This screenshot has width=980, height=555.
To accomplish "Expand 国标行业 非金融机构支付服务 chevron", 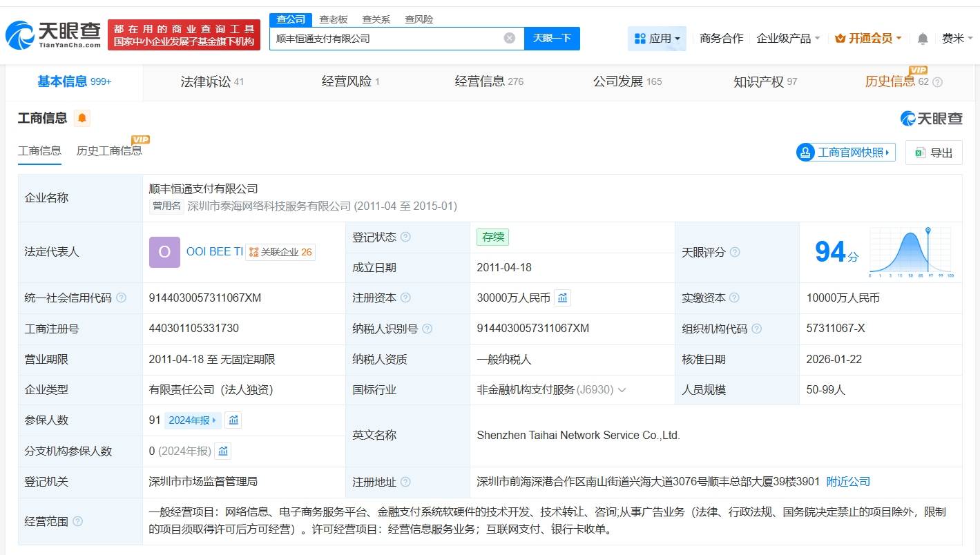I will coord(622,390).
